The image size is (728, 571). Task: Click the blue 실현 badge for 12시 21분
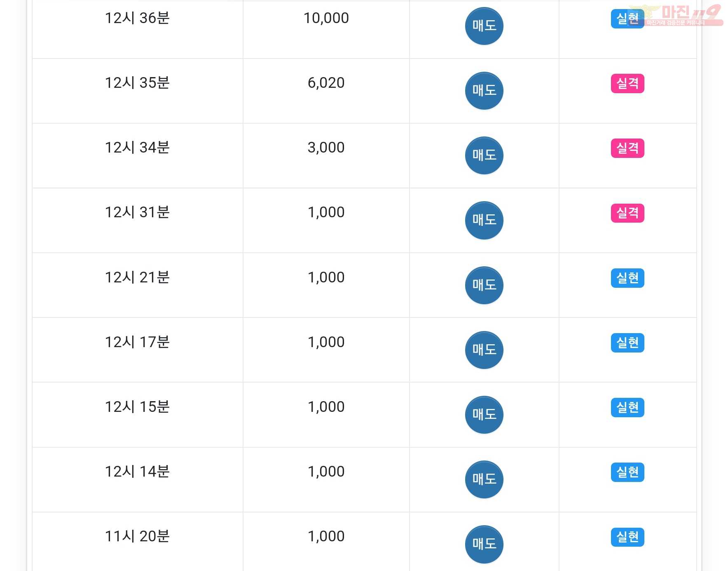(x=627, y=278)
